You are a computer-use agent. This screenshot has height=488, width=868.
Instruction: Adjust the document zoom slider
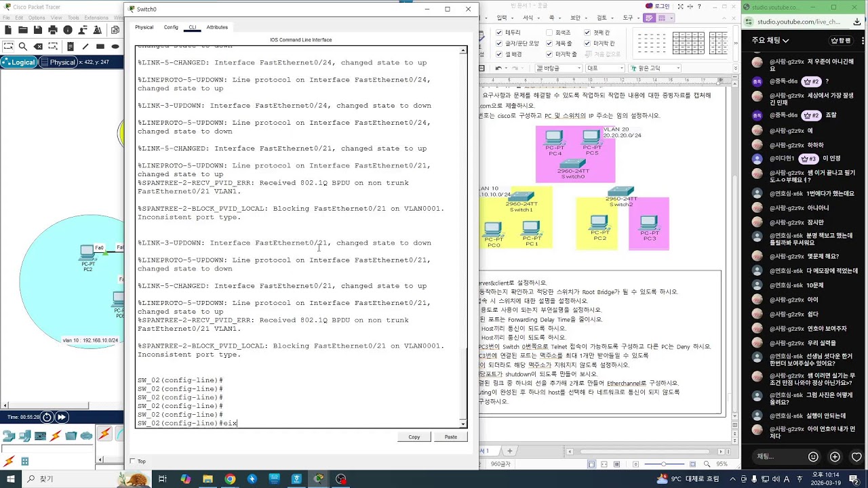tap(664, 464)
